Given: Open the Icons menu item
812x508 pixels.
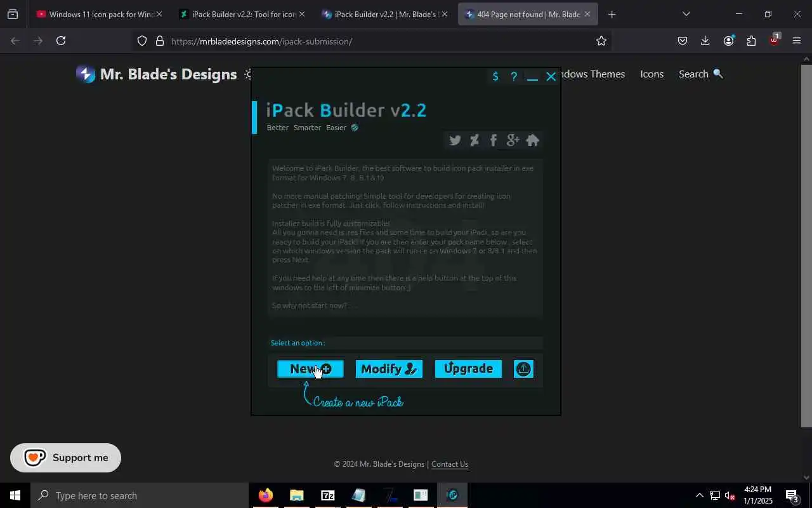Looking at the screenshot, I should point(652,74).
